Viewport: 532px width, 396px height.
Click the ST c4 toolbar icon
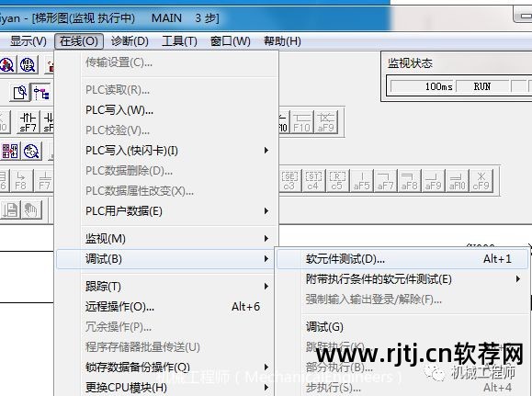pyautogui.click(x=313, y=180)
